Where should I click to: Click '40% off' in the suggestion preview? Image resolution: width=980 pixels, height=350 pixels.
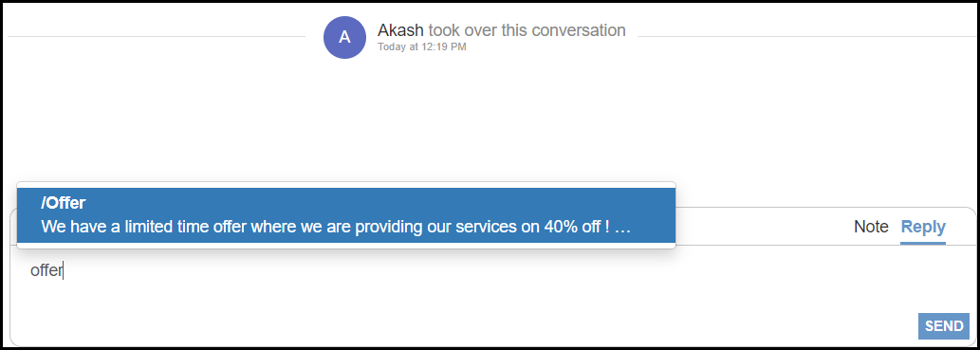pyautogui.click(x=565, y=227)
